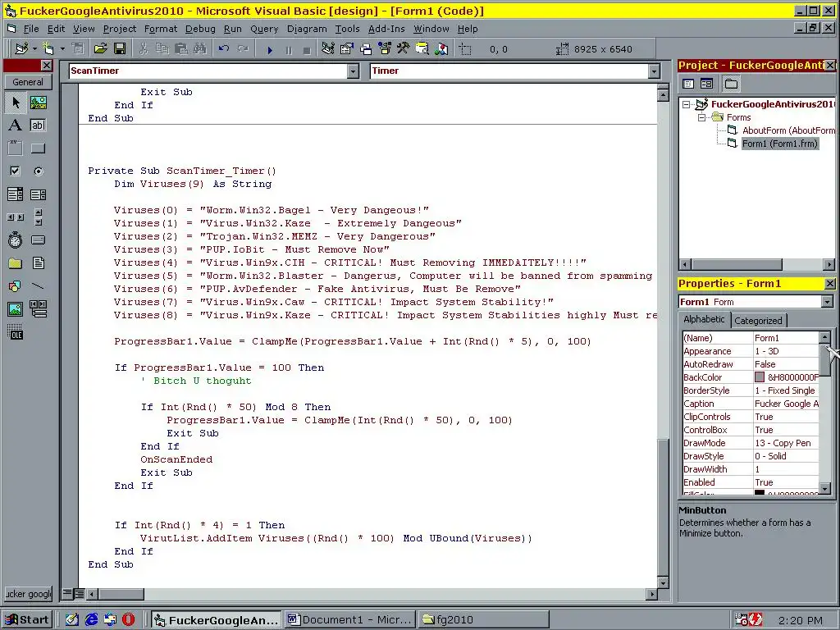The width and height of the screenshot is (840, 630).
Task: Collapse the Forms folder node
Action: (x=701, y=117)
